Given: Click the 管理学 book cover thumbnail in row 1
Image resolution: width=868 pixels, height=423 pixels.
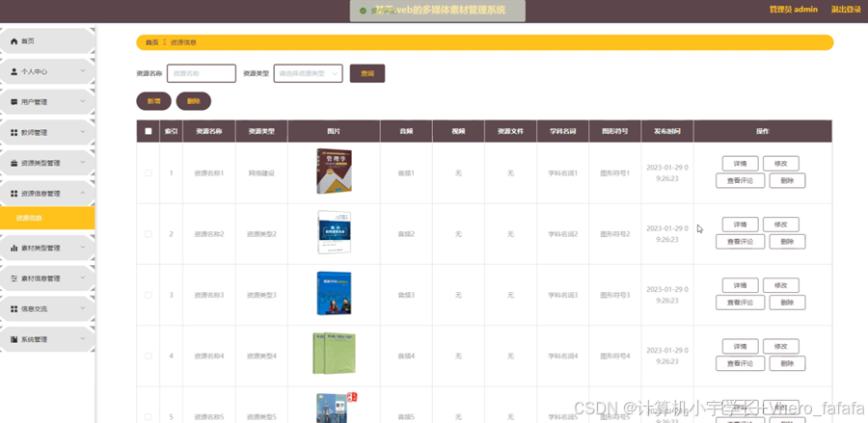Looking at the screenshot, I should [335, 172].
